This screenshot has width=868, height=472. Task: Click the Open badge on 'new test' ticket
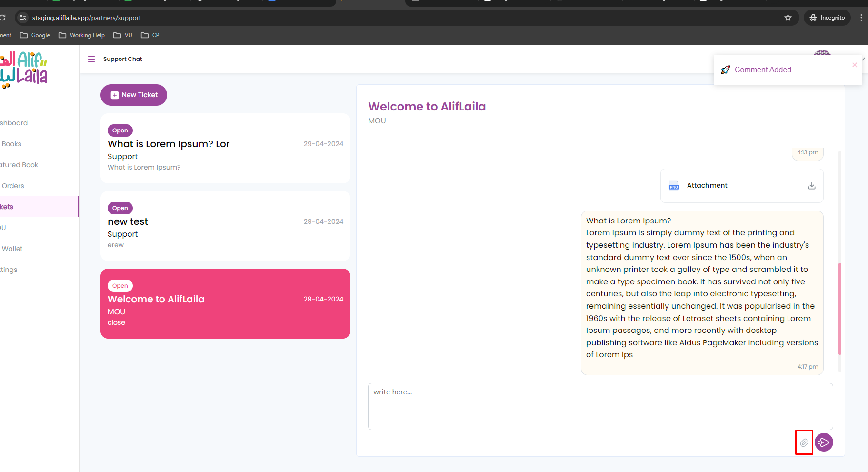point(120,208)
